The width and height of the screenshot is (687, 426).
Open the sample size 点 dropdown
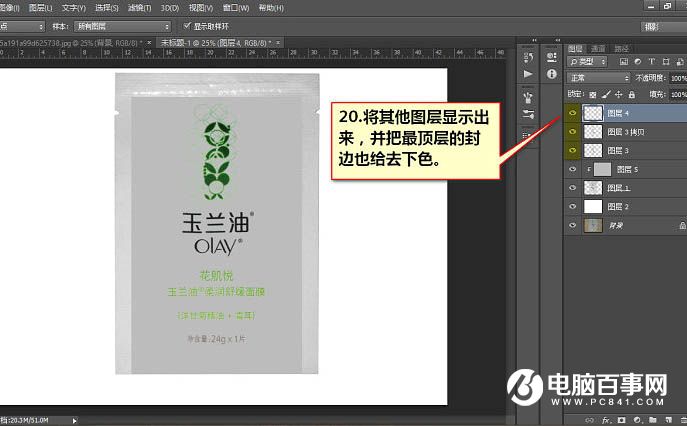click(22, 26)
